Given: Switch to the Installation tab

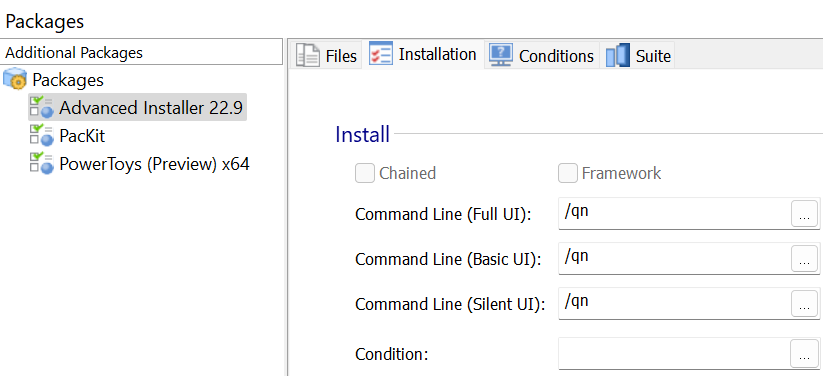Looking at the screenshot, I should coord(423,55).
